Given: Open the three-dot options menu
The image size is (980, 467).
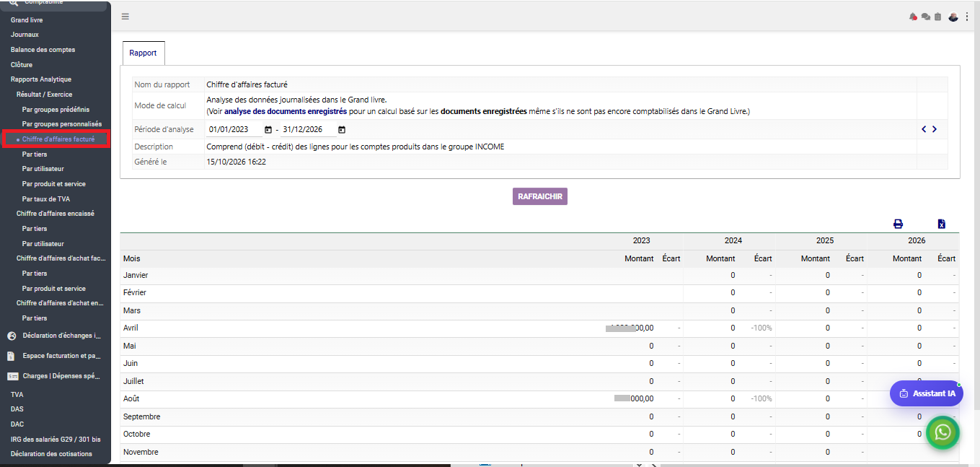Looking at the screenshot, I should (x=967, y=17).
